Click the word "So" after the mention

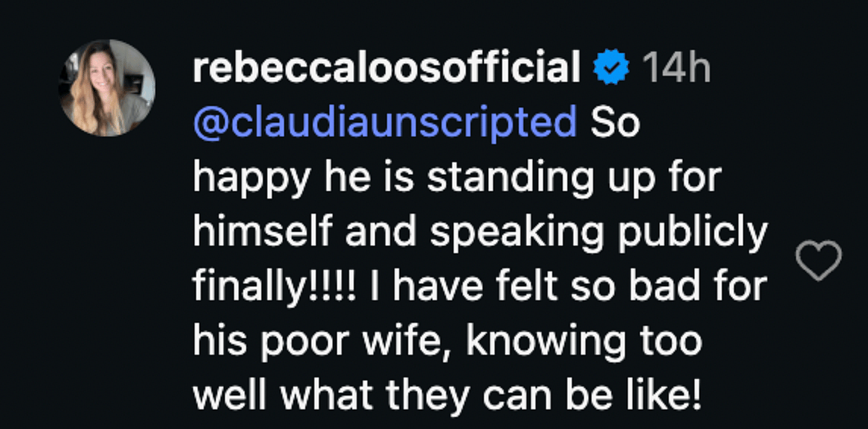click(614, 123)
